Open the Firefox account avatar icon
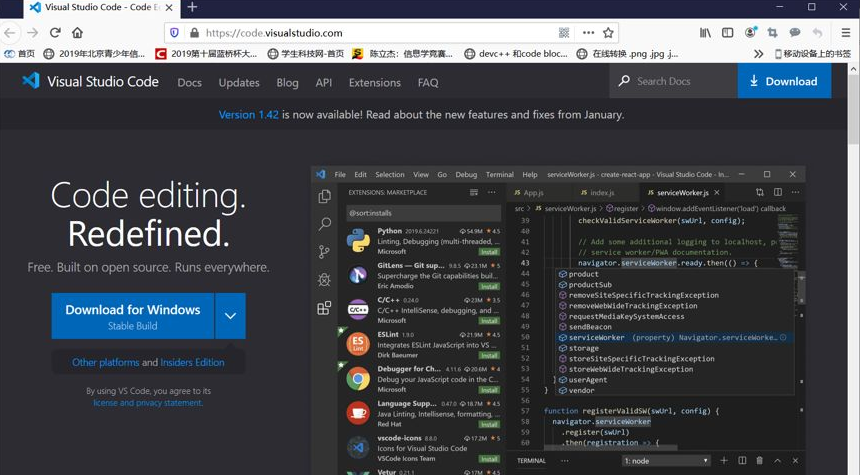Screen dimensions: 860x475 750,32
